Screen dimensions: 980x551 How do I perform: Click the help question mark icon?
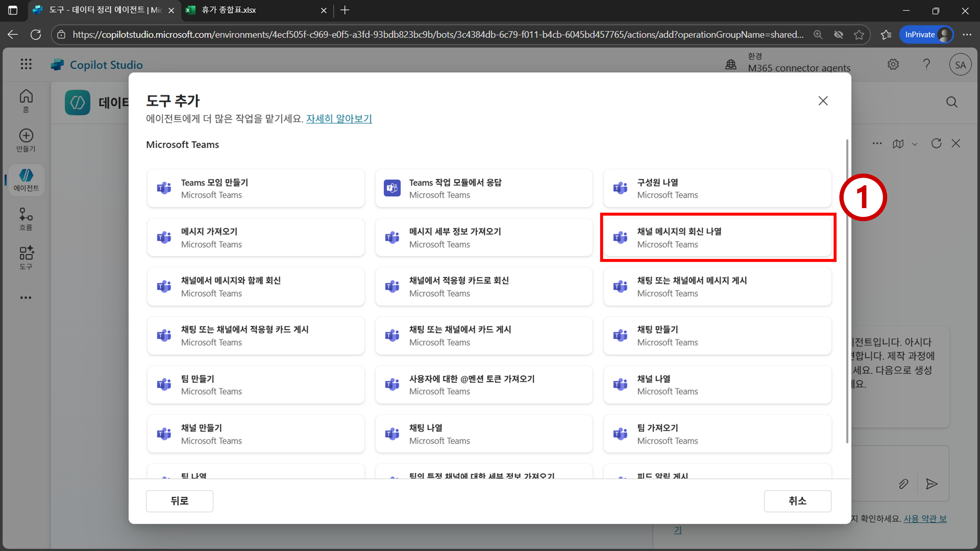[926, 65]
